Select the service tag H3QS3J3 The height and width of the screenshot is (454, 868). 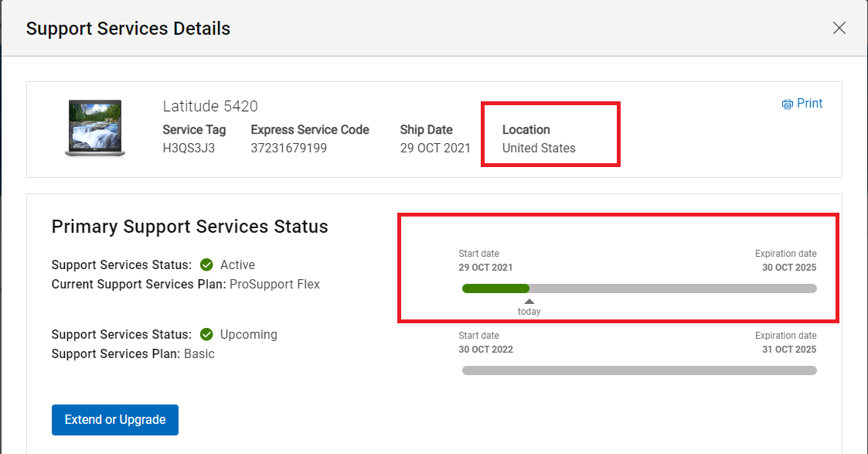[189, 148]
